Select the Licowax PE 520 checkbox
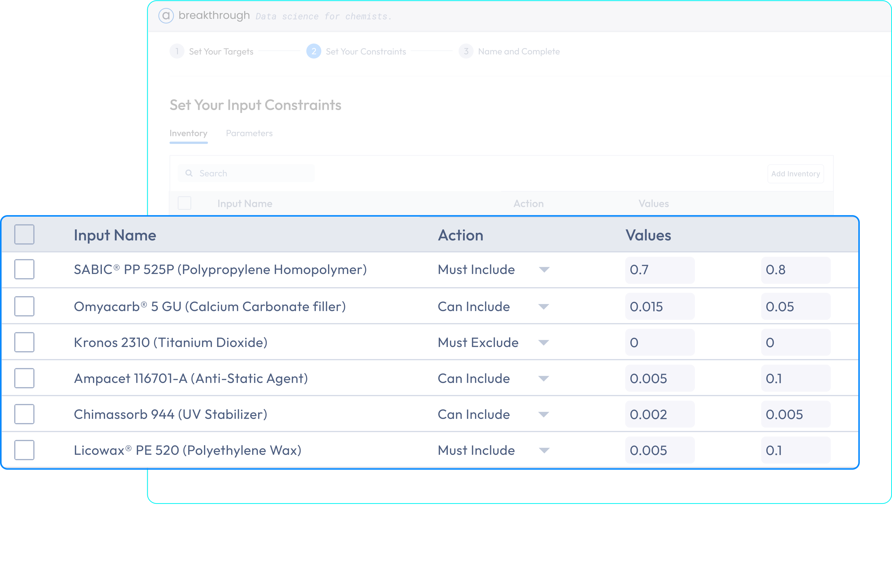892x588 pixels. (x=24, y=450)
